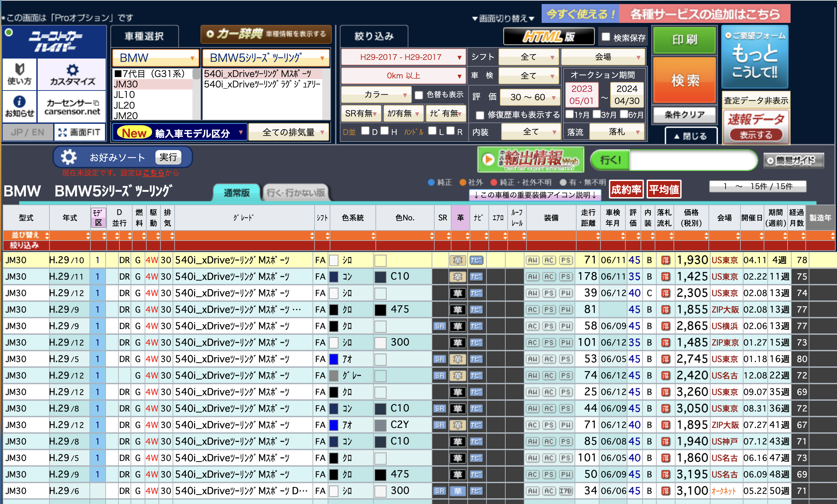The height and width of the screenshot is (504, 837).
Task: Click 落札 stamp icon in 3,260 row
Action: (x=665, y=392)
